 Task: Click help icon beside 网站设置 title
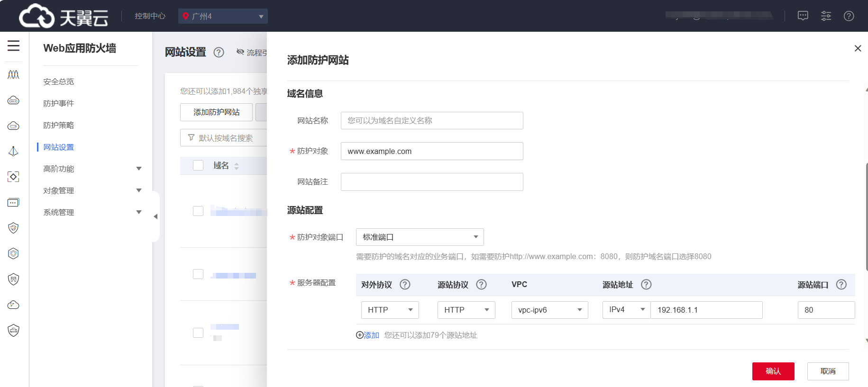(x=219, y=52)
